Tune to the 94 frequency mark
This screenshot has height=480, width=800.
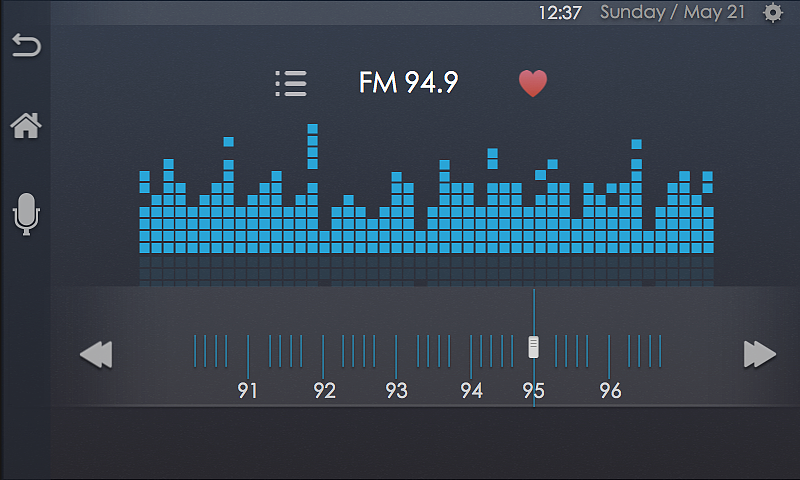pyautogui.click(x=471, y=391)
